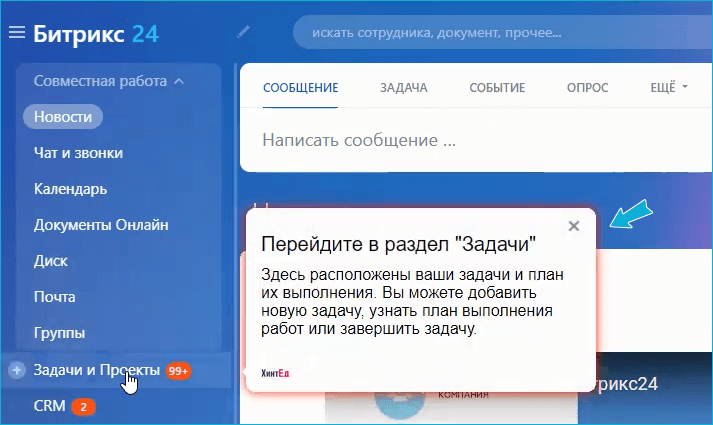Click the ХинтЕд logo in the tooltip
Screen dimensions: 713x425
tap(275, 373)
